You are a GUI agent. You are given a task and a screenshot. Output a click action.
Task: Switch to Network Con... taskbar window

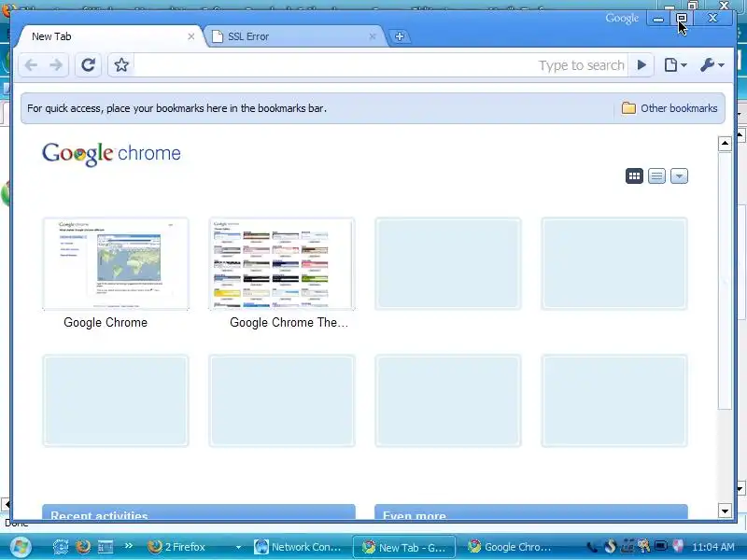pos(297,547)
